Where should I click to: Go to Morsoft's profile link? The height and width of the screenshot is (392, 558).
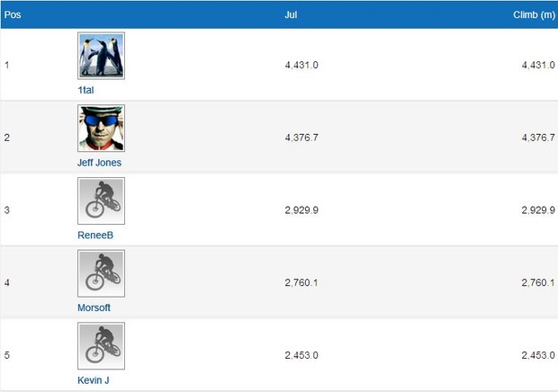(x=94, y=307)
